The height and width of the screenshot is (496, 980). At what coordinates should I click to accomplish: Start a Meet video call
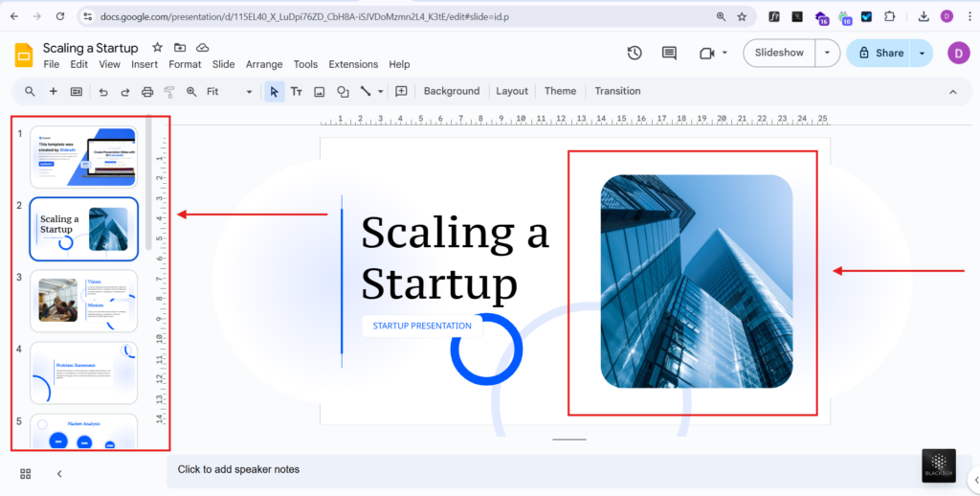[x=707, y=54]
